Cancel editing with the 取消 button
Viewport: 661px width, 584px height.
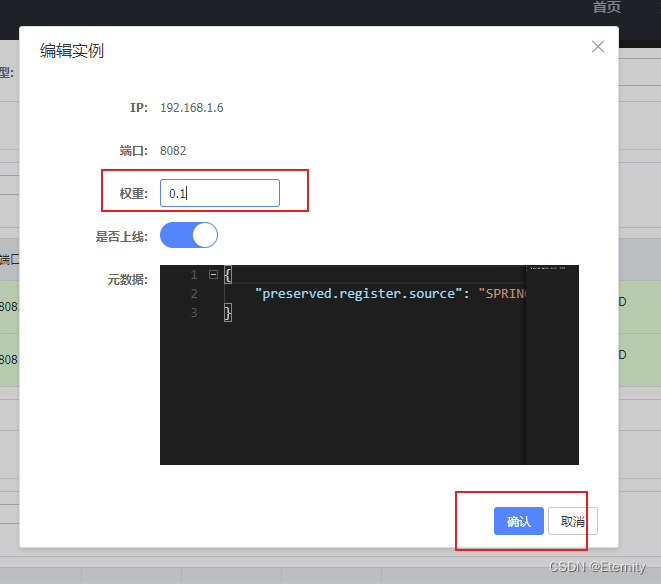tap(572, 521)
